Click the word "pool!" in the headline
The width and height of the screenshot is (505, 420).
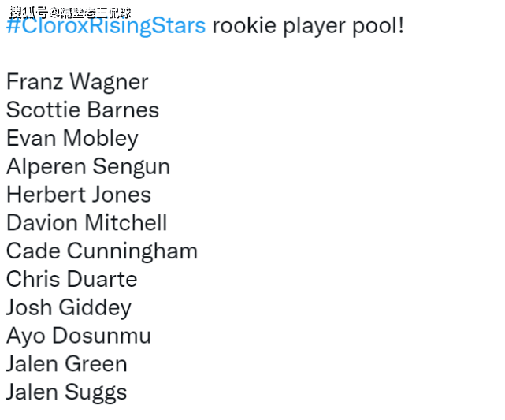pyautogui.click(x=377, y=26)
